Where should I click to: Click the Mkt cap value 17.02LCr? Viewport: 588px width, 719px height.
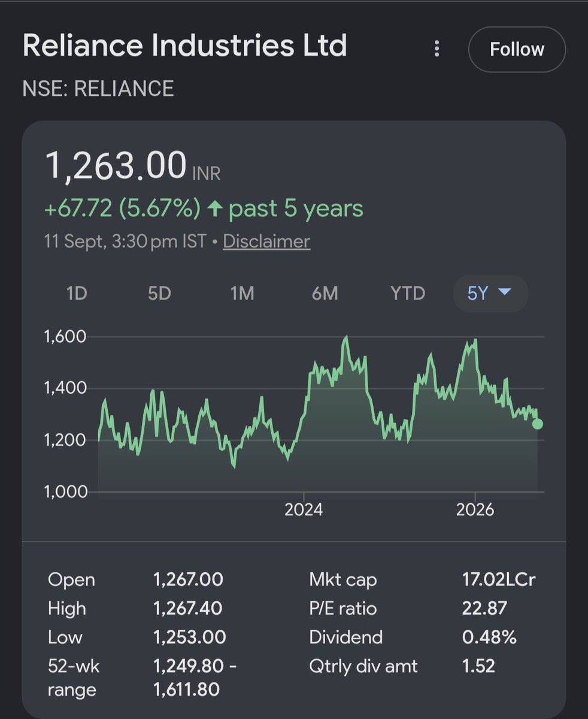tap(499, 579)
